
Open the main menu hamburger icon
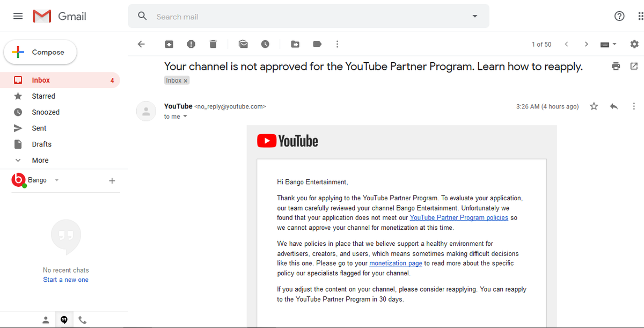point(18,16)
